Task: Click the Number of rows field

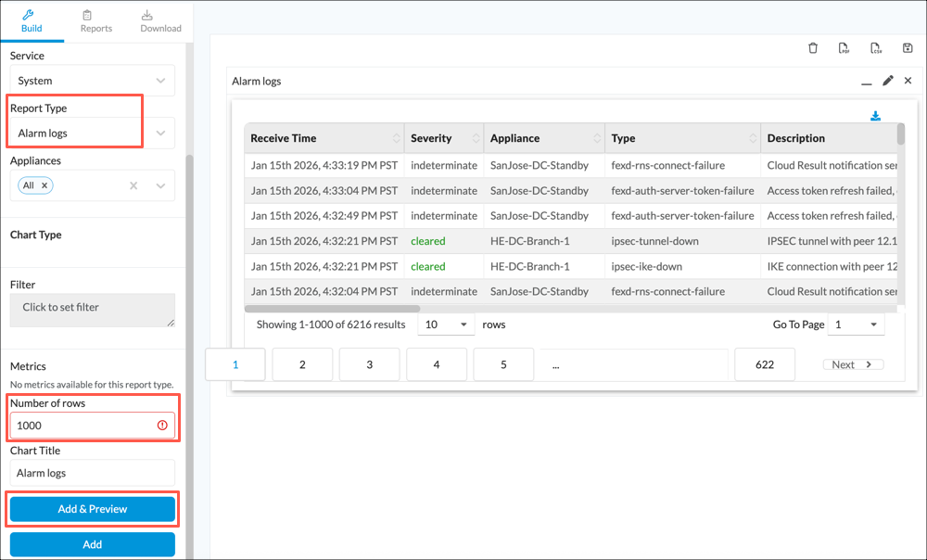Action: [x=83, y=426]
